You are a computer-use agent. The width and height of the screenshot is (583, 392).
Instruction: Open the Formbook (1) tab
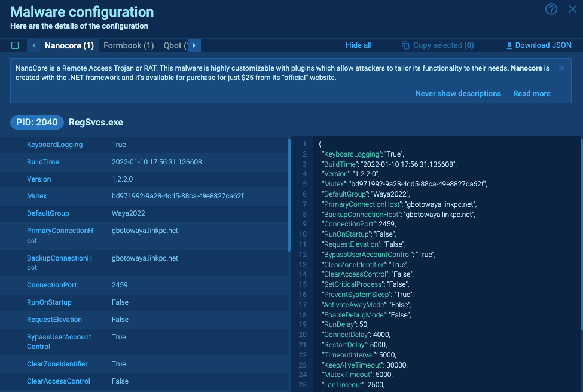pyautogui.click(x=129, y=45)
